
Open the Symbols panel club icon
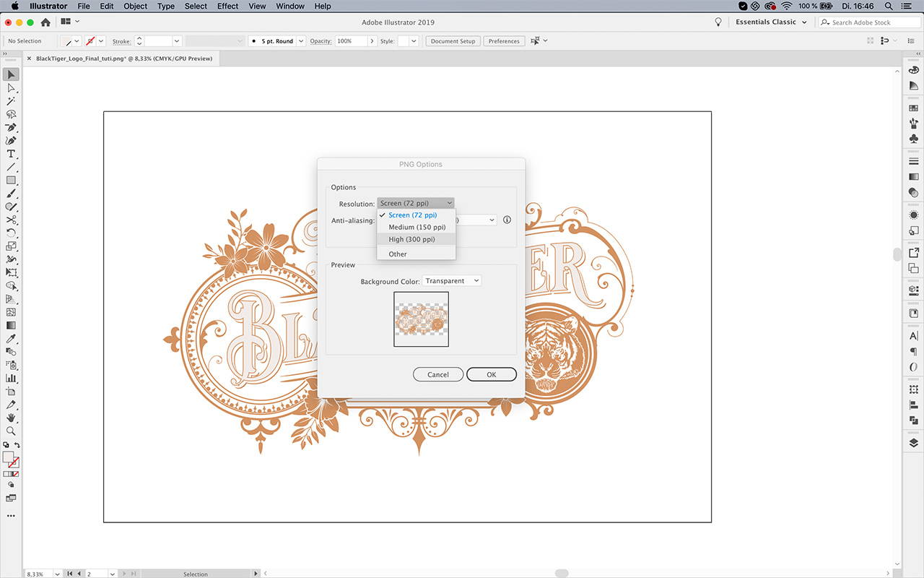(913, 138)
